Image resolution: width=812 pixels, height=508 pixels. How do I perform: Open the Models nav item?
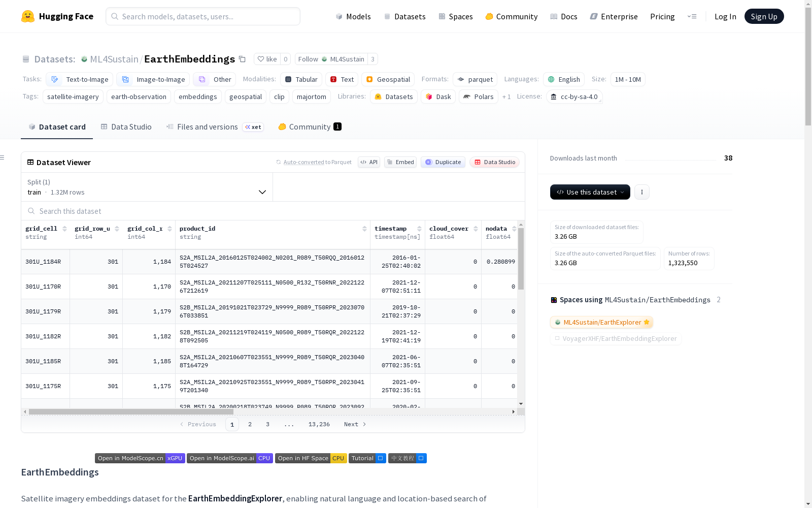click(x=353, y=16)
